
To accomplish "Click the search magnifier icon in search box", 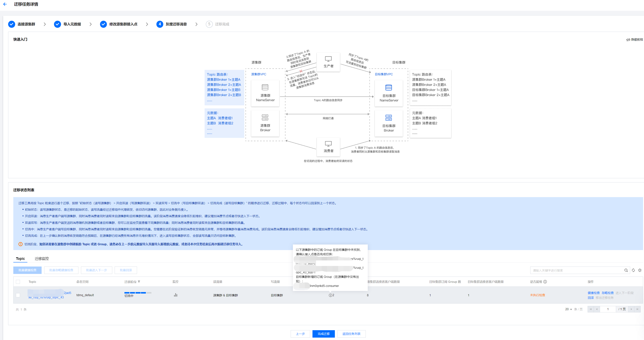I will 626,270.
